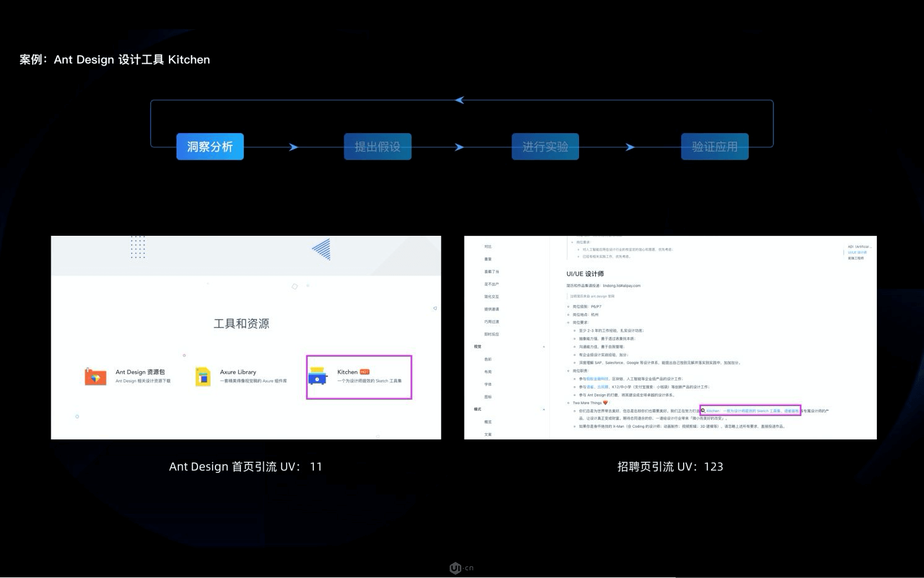Viewport: 924px width, 578px height.
Task: Jump to the ADI anchor in page outline
Action: [x=860, y=246]
